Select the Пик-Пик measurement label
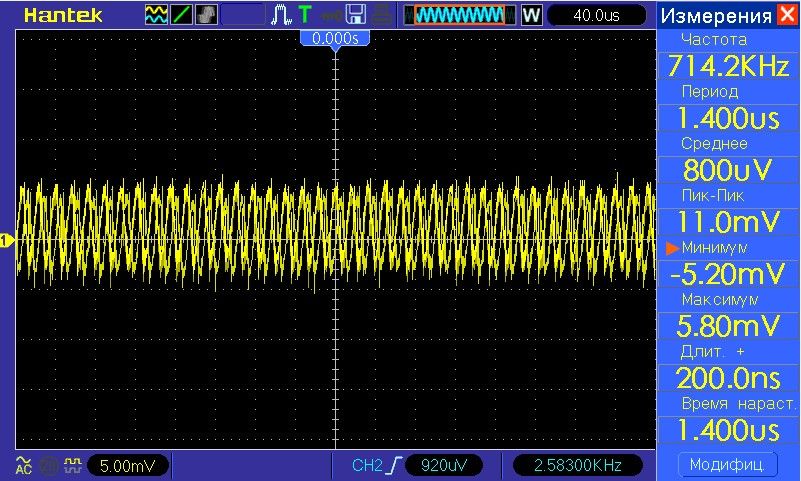The height and width of the screenshot is (481, 801). tap(713, 196)
